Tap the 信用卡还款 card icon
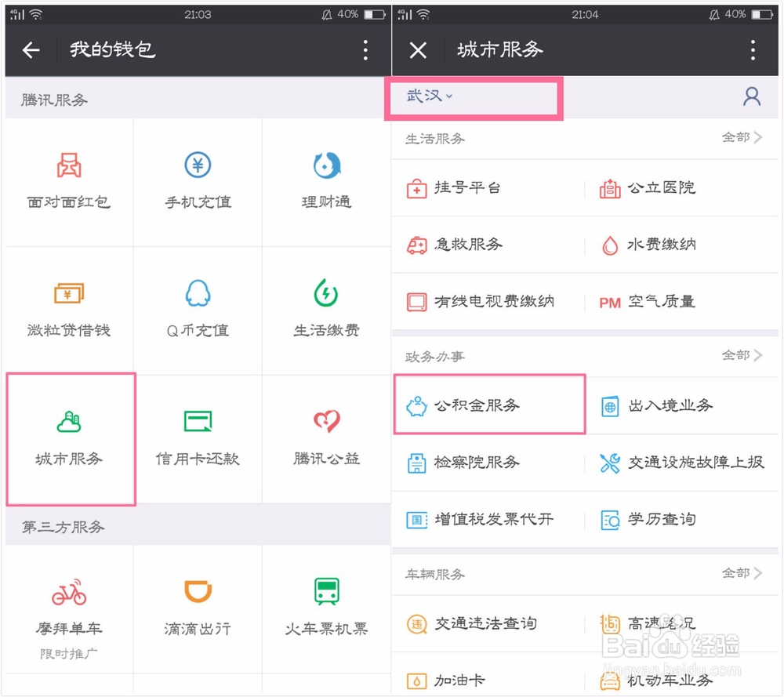The height and width of the screenshot is (697, 784). point(198,421)
